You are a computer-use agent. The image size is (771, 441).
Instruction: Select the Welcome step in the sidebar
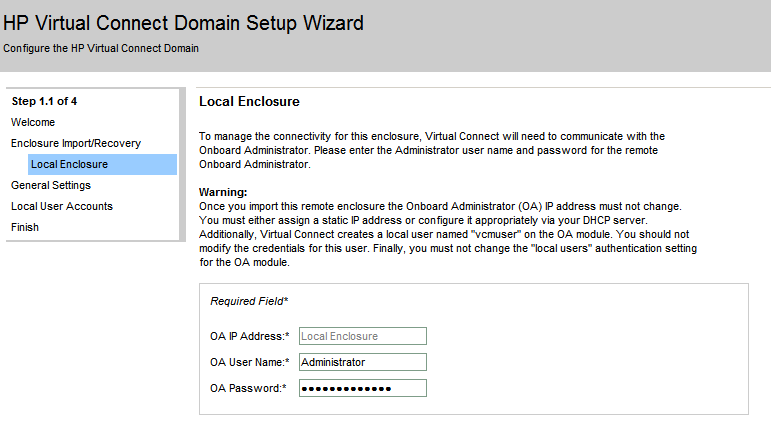33,122
